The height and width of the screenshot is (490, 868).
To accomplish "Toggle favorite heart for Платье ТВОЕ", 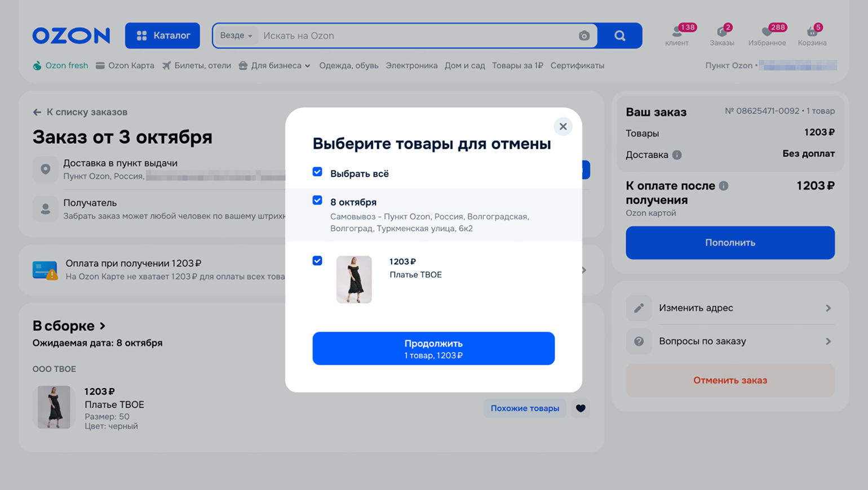I will [x=581, y=408].
